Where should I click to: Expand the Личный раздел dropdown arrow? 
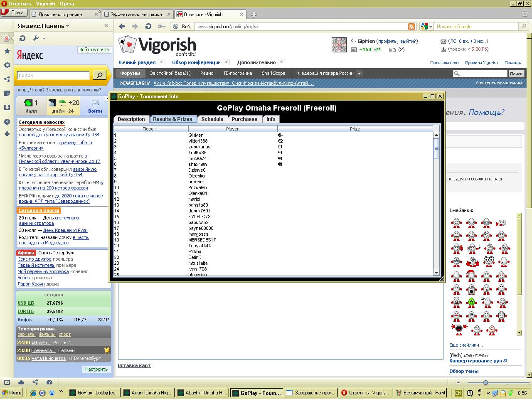162,62
